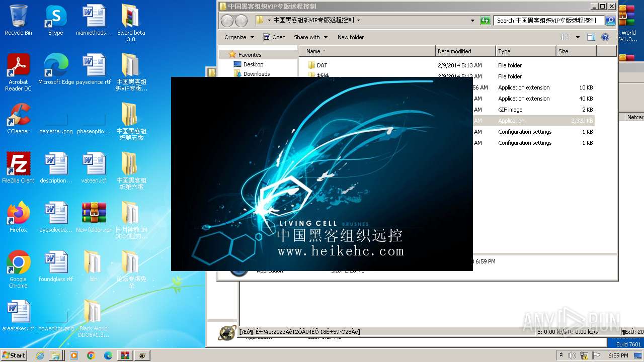Go back in Explorer navigation
This screenshot has height=362, width=644.
227,21
